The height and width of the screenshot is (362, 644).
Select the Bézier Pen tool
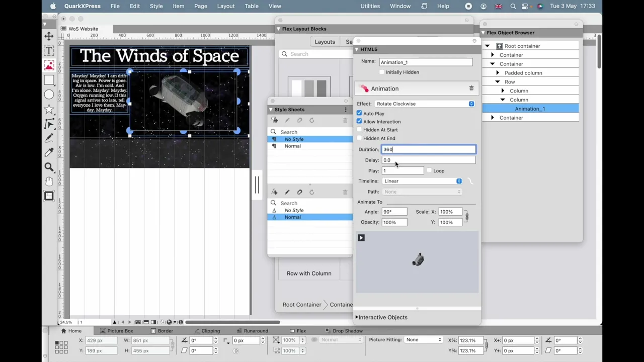pyautogui.click(x=49, y=124)
